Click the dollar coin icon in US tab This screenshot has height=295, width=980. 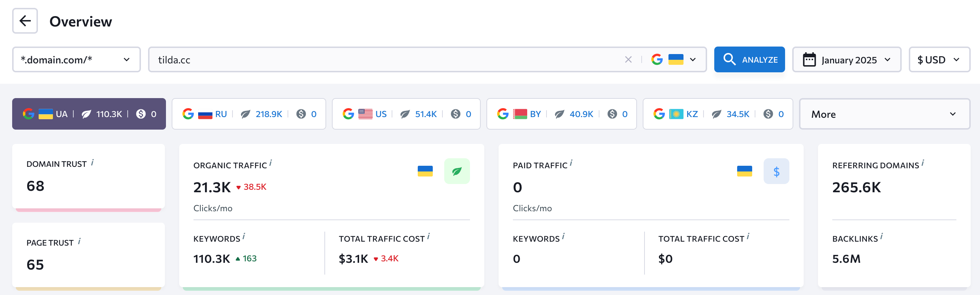coord(455,114)
